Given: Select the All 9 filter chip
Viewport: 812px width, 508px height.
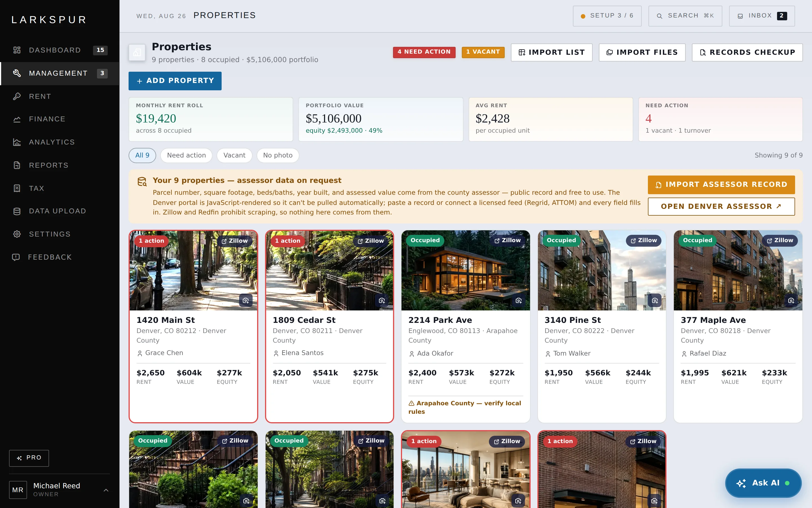Looking at the screenshot, I should 142,156.
